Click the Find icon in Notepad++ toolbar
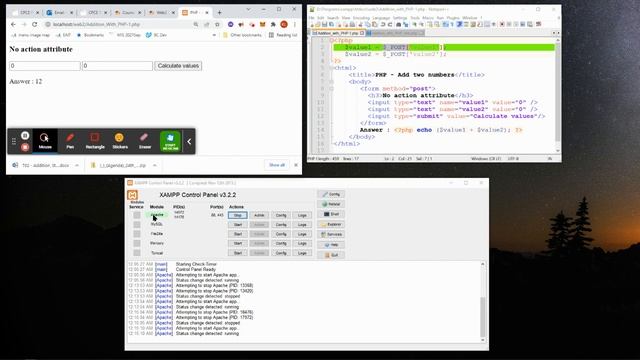This screenshot has width=640, height=360. [399, 24]
